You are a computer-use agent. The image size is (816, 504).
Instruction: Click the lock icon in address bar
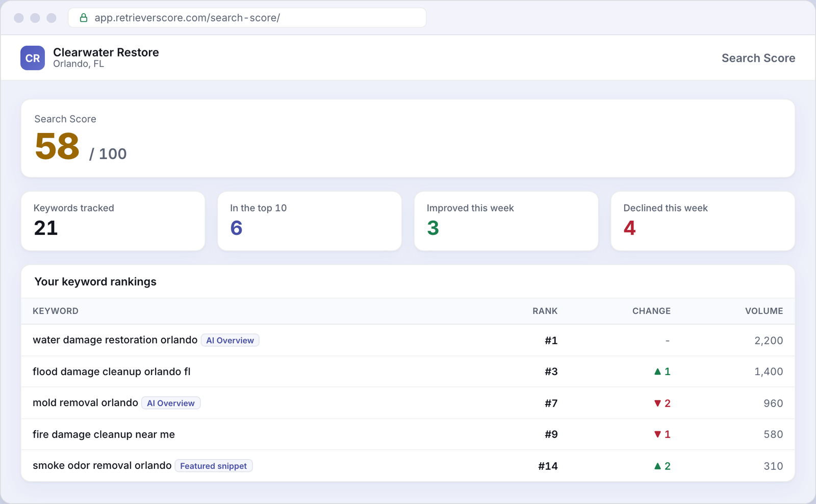click(84, 18)
